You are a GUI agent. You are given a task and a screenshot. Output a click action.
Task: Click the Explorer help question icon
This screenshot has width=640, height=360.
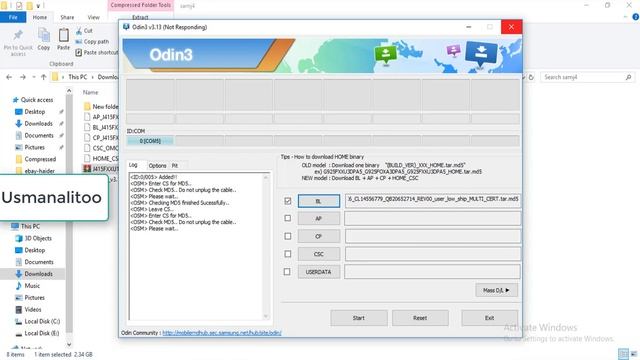tap(636, 17)
